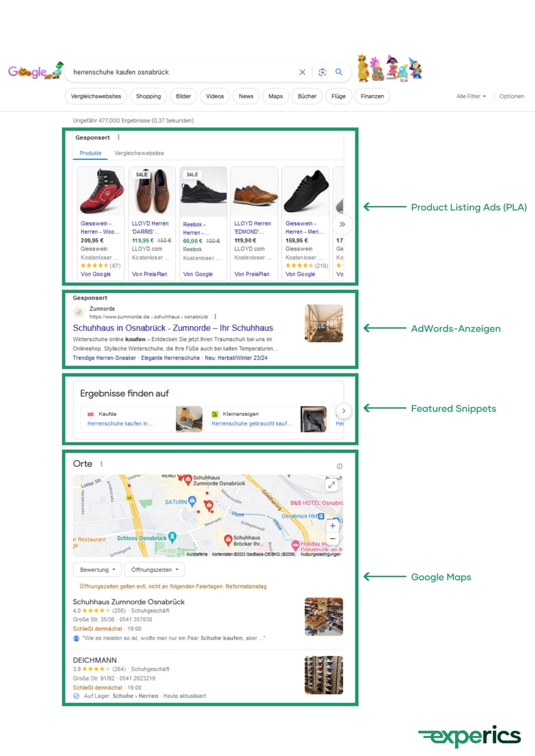The width and height of the screenshot is (535, 756).
Task: Switch to Videos results
Action: pos(215,96)
